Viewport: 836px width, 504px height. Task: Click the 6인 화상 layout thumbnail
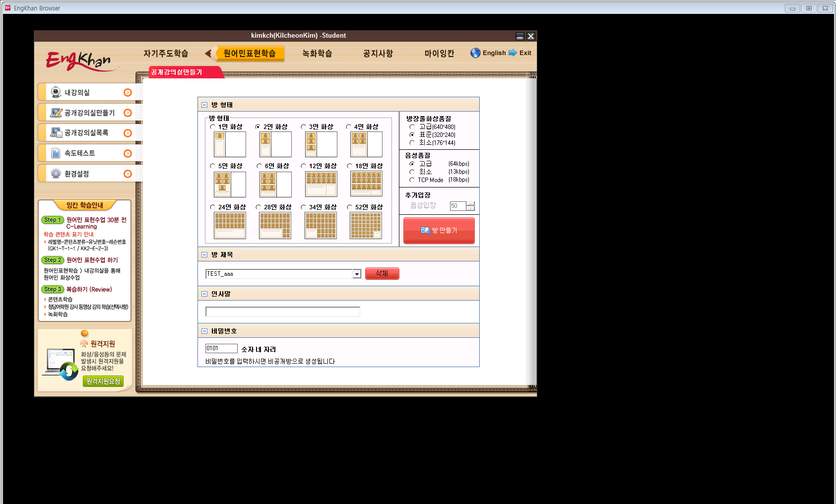(x=275, y=185)
